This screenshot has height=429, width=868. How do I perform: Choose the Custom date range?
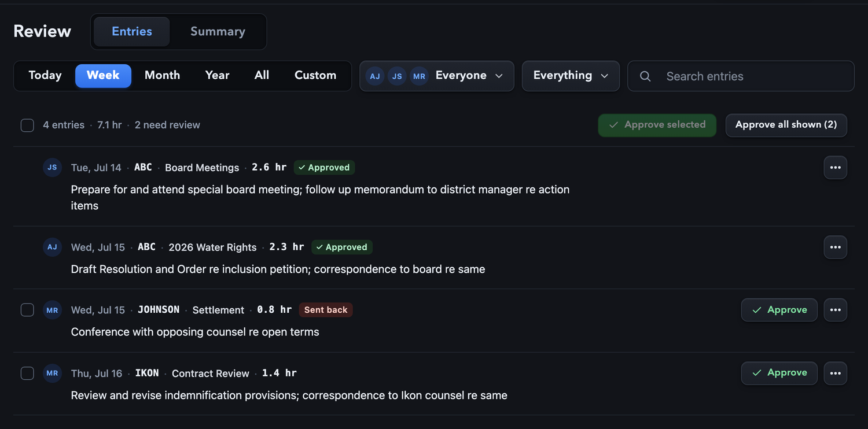[315, 76]
